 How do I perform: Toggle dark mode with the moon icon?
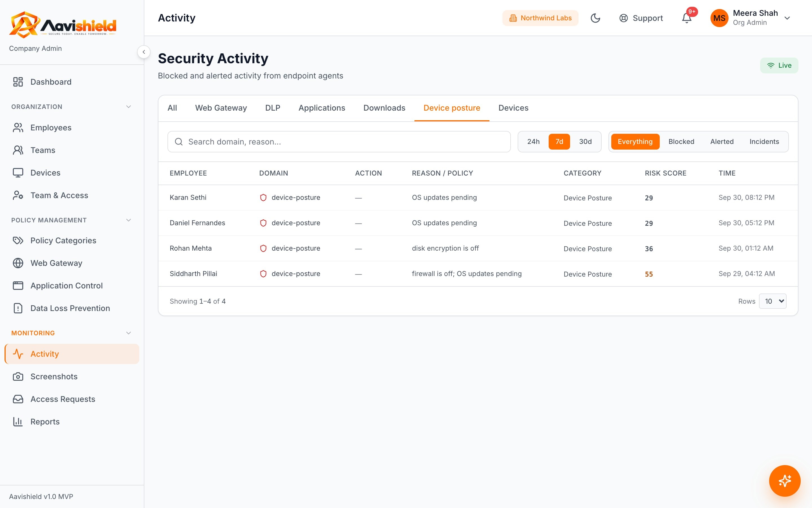coord(595,18)
